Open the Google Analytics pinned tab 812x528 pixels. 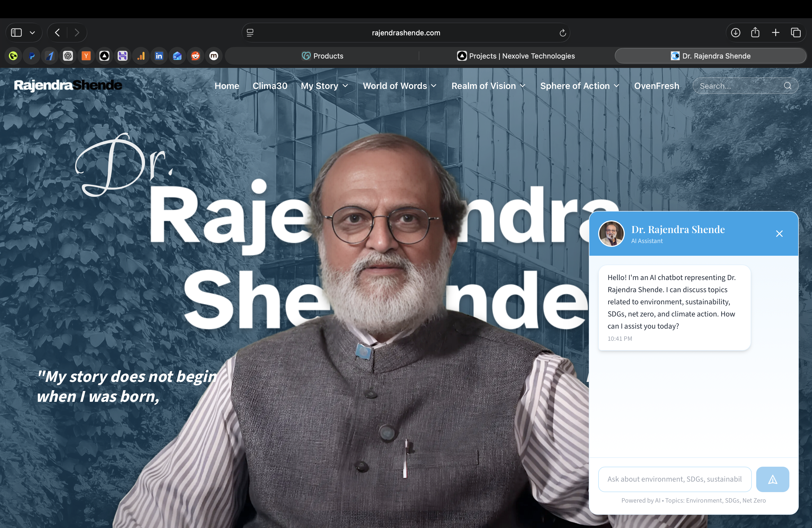pyautogui.click(x=141, y=56)
